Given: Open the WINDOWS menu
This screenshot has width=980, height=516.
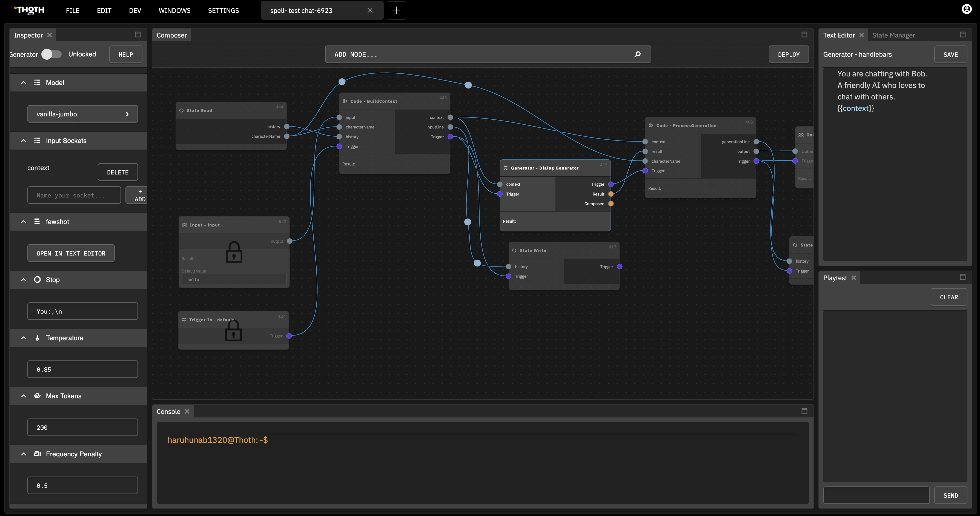Looking at the screenshot, I should pos(174,11).
